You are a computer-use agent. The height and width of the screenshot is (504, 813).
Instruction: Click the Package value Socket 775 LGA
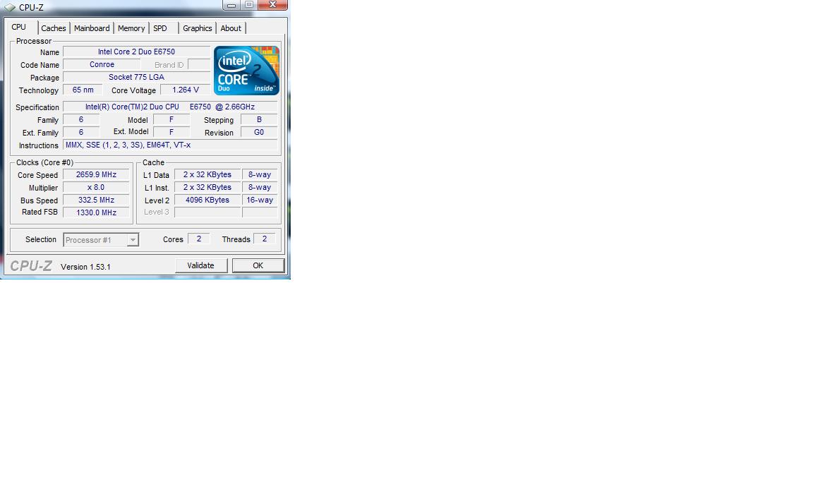136,77
